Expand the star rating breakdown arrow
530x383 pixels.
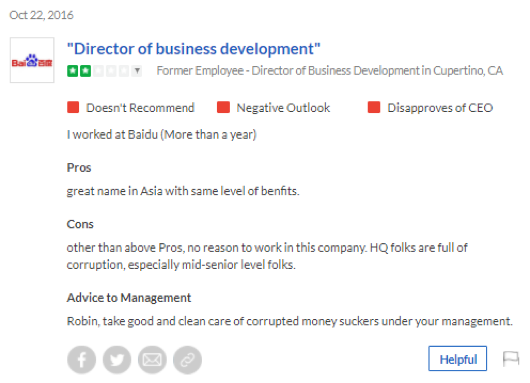[x=137, y=71]
